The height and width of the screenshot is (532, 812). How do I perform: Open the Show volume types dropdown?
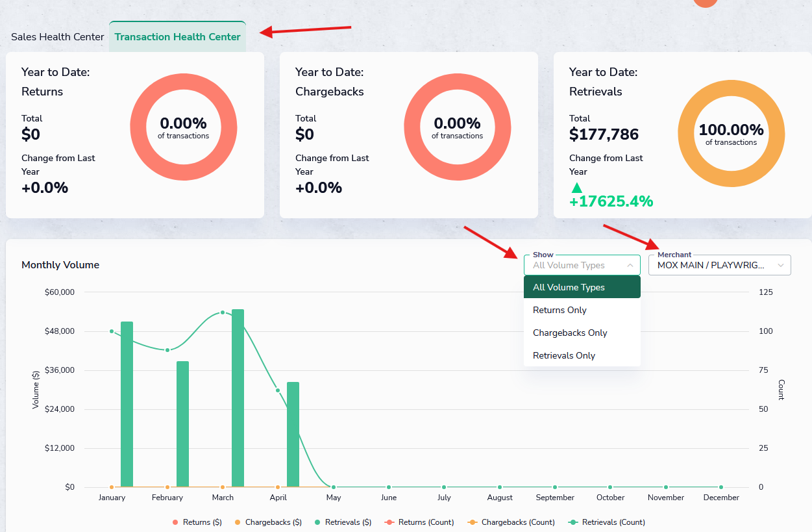tap(582, 265)
